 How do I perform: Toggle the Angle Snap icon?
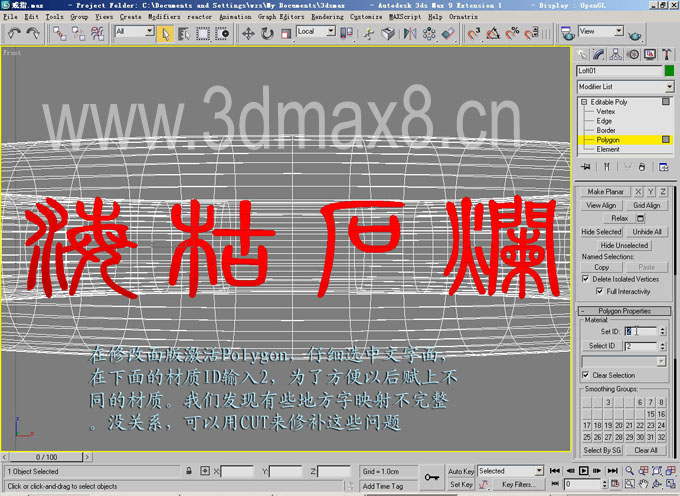[493, 33]
